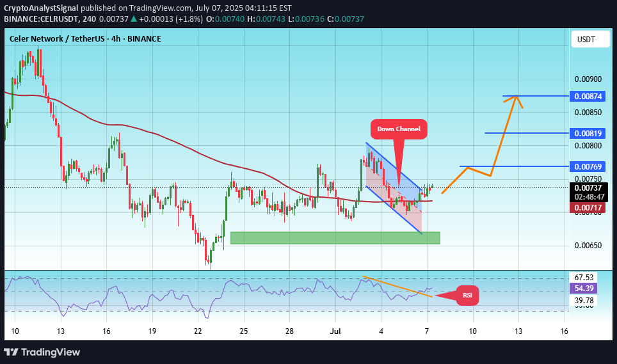The image size is (617, 364).
Task: Click the TradingView logo at bottom
Action: (42, 352)
